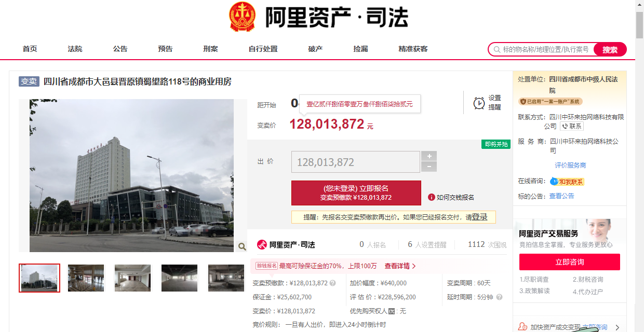The width and height of the screenshot is (644, 332).
Task: Expand the 加快资产成交变现 arrow
Action: click(617, 327)
